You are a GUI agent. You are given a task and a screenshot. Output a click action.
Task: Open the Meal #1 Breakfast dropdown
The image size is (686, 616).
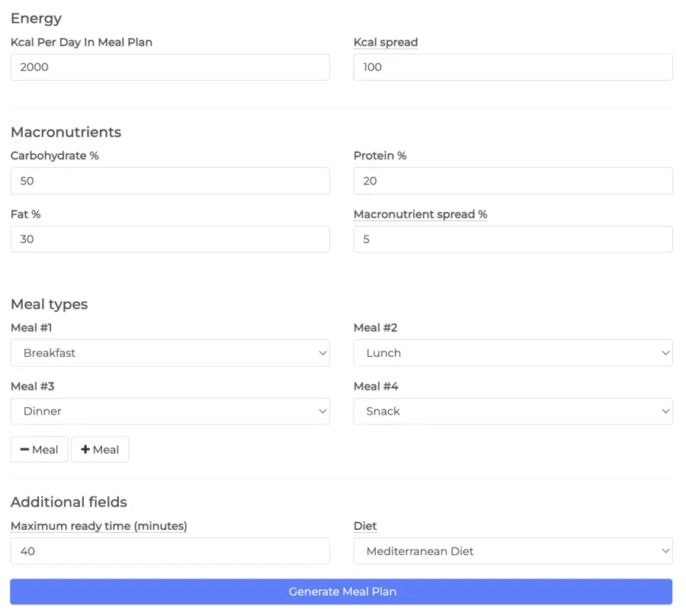(x=169, y=353)
